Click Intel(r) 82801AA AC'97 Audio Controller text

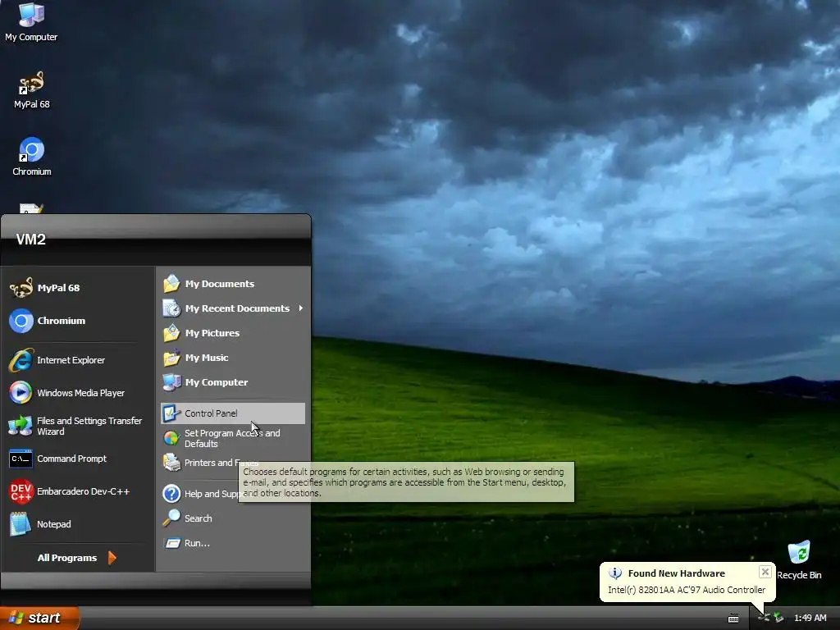point(687,590)
